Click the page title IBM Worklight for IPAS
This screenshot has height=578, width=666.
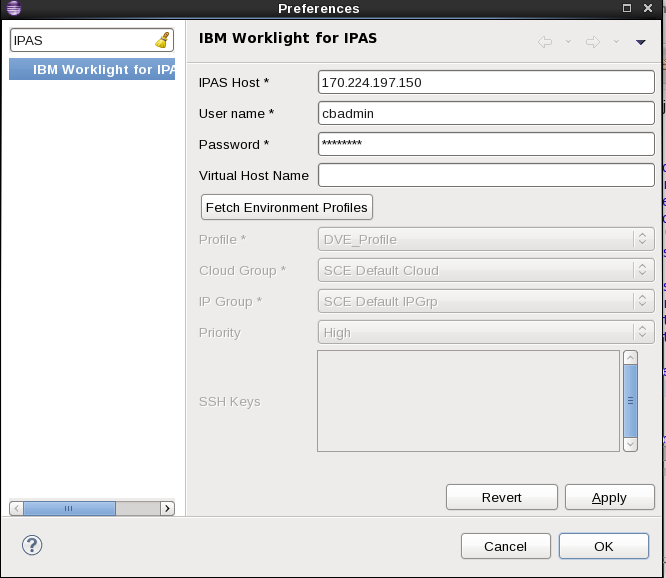click(x=288, y=38)
